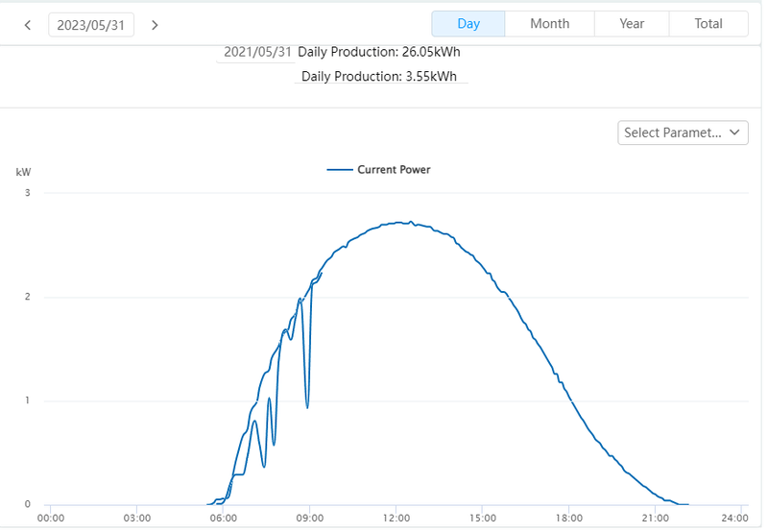
Task: Expand the Select Parameters dropdown
Action: 672,133
